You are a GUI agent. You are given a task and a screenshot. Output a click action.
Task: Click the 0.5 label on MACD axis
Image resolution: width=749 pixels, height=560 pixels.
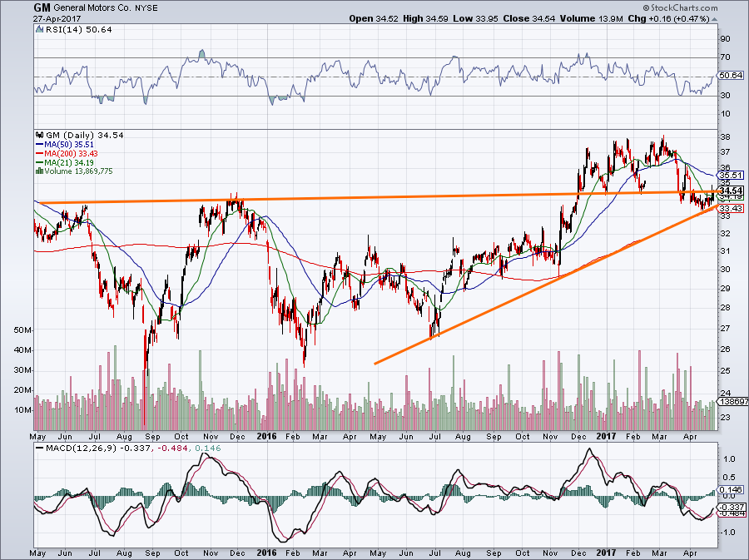point(728,478)
